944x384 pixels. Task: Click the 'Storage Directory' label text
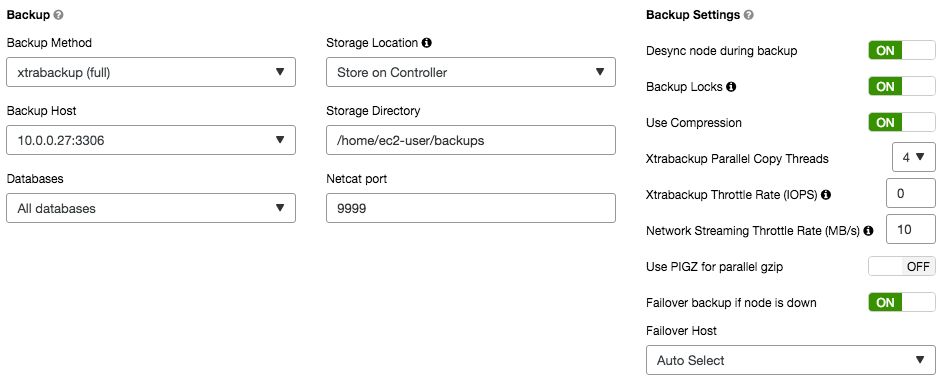pos(373,111)
